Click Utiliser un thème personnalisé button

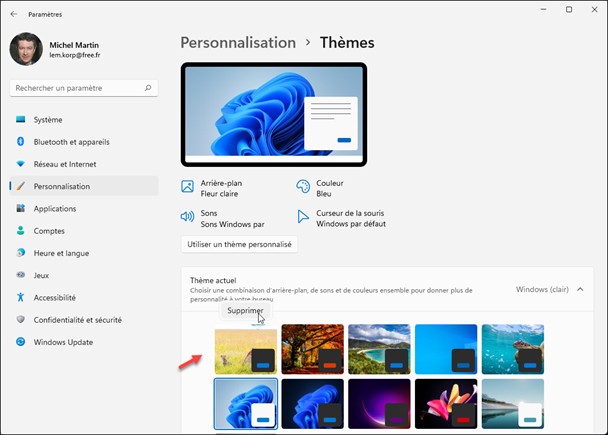[239, 244]
